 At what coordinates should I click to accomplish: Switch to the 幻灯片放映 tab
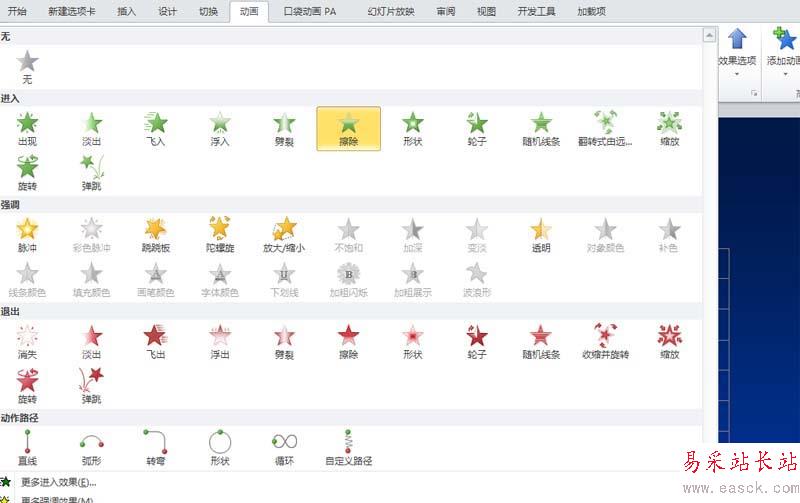click(x=391, y=11)
